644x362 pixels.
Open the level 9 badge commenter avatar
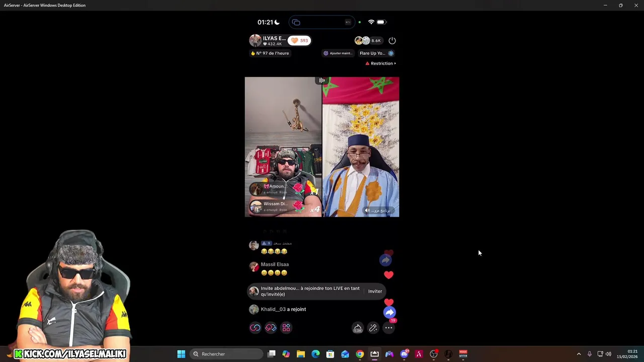[x=254, y=245]
